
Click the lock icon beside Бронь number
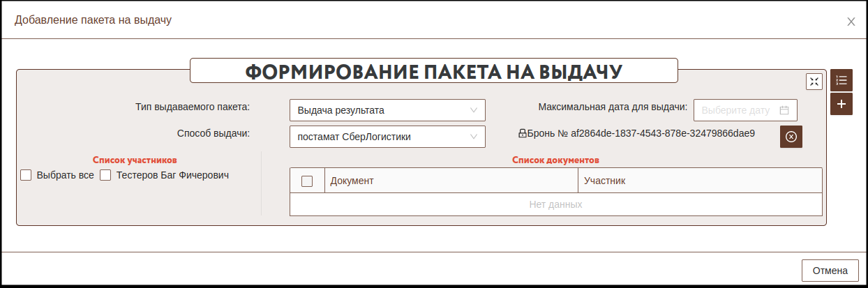[x=522, y=132]
